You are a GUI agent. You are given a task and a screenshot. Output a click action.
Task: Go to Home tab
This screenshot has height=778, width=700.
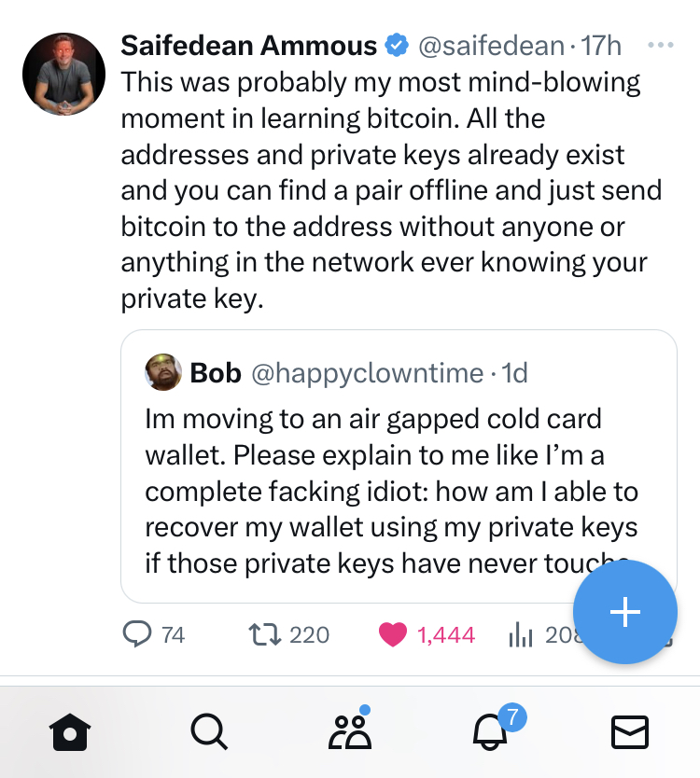point(70,733)
